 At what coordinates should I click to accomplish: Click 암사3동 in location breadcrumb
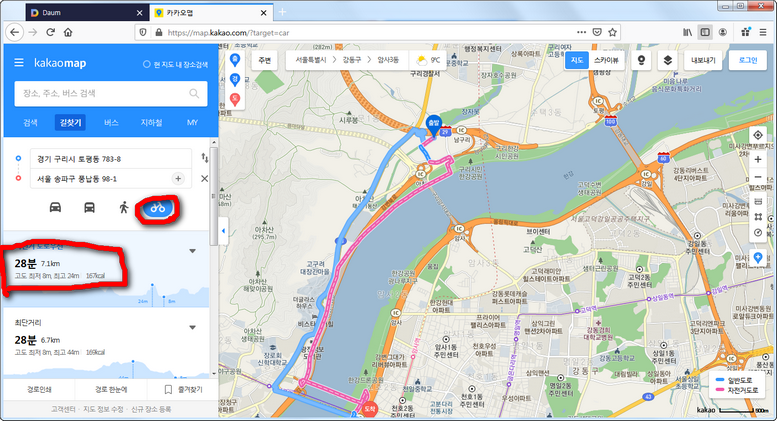point(388,60)
